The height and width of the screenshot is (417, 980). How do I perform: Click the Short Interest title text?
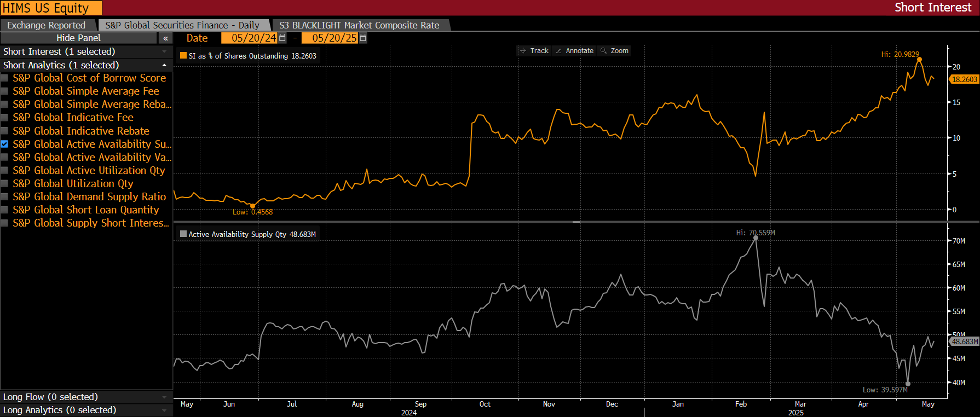click(933, 8)
